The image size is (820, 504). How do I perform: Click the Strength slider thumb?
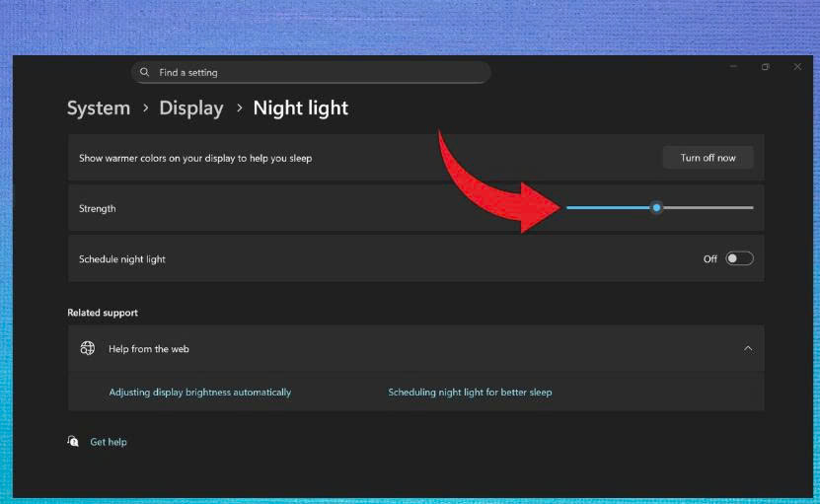coord(656,207)
